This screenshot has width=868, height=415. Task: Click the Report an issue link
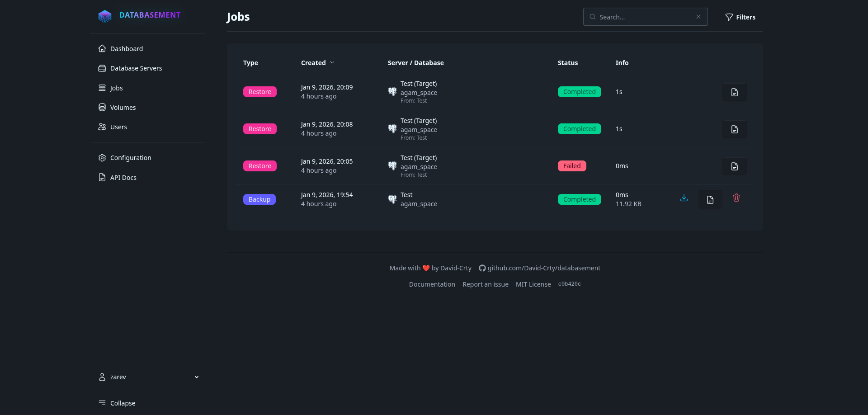click(x=485, y=284)
